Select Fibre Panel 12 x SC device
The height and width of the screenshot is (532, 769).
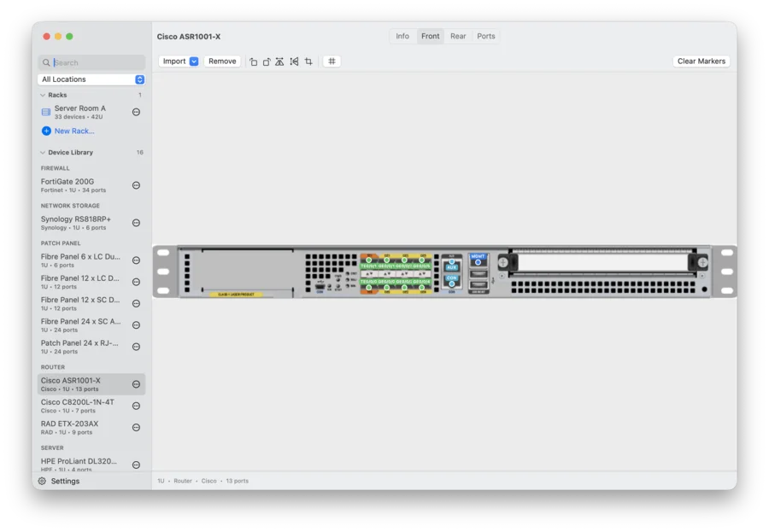(x=91, y=303)
